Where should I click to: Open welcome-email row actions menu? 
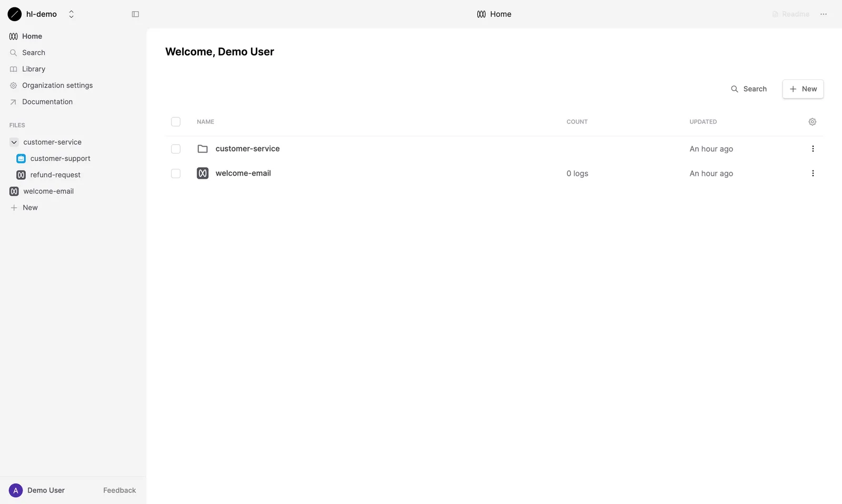pos(813,173)
